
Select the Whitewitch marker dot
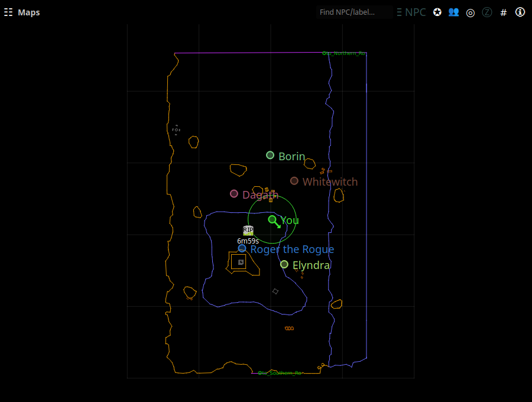pos(294,181)
